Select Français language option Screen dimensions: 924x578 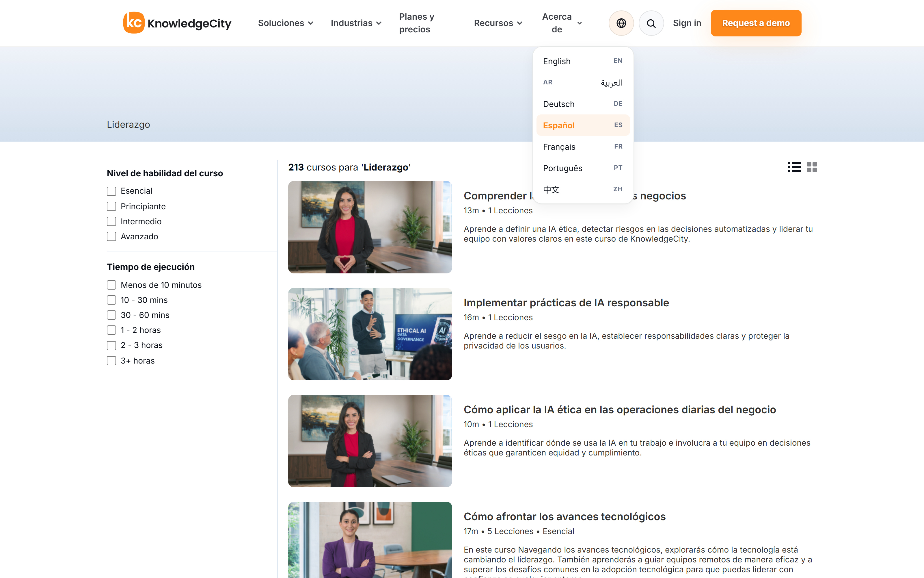[583, 147]
